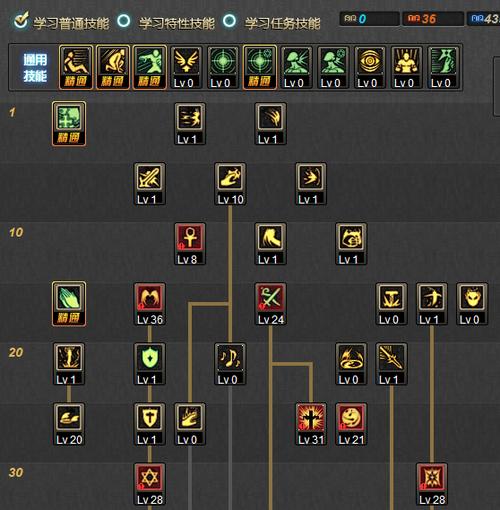Click the mask face skill at Lv 0
This screenshot has width=500, height=510.
coord(472,304)
